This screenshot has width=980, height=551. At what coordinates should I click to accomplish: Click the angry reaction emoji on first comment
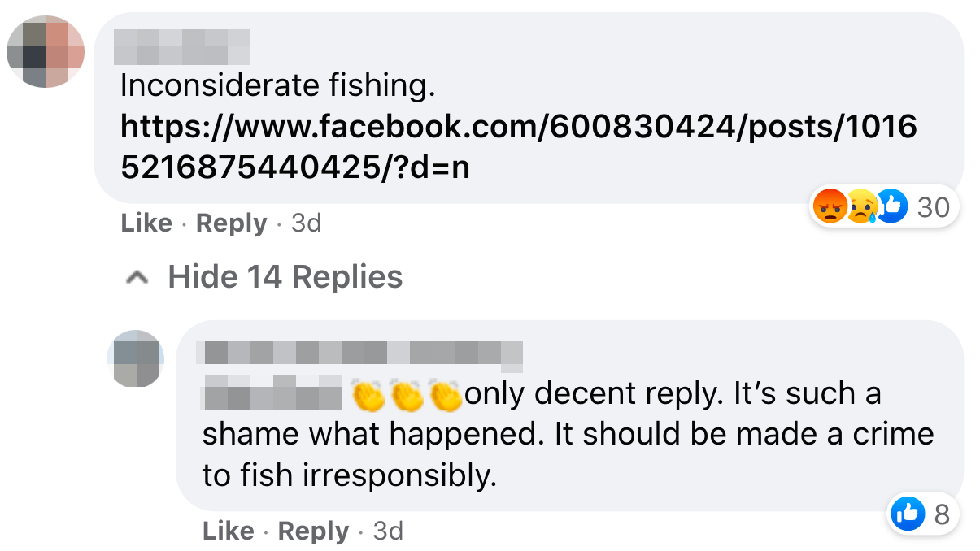coord(829,207)
